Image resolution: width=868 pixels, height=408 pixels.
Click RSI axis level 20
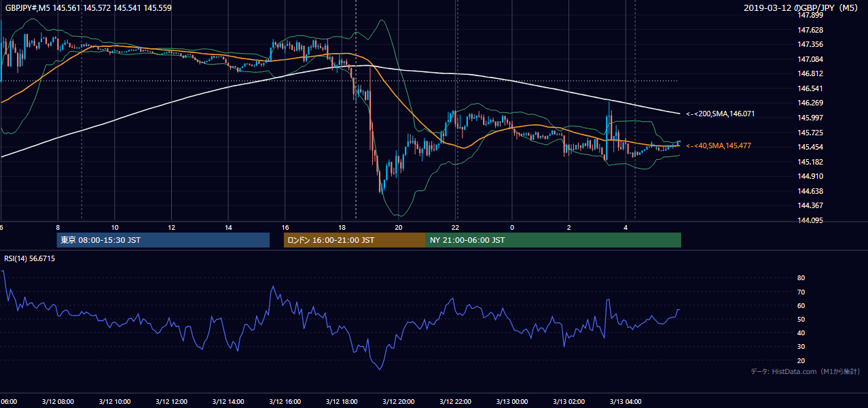[x=801, y=360]
